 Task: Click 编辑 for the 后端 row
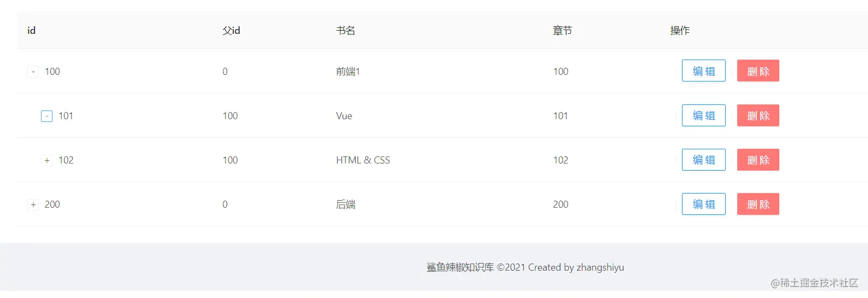(x=704, y=204)
